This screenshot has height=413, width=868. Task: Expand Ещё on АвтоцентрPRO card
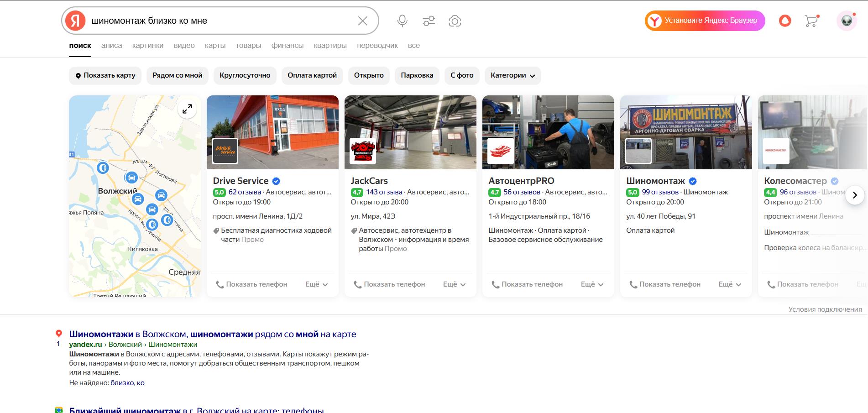coord(592,284)
